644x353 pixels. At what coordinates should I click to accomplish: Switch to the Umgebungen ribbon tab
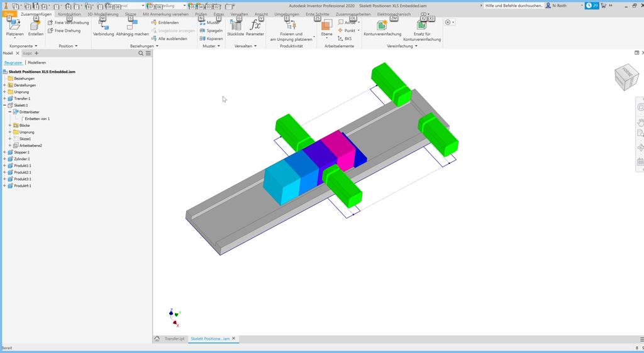(287, 14)
